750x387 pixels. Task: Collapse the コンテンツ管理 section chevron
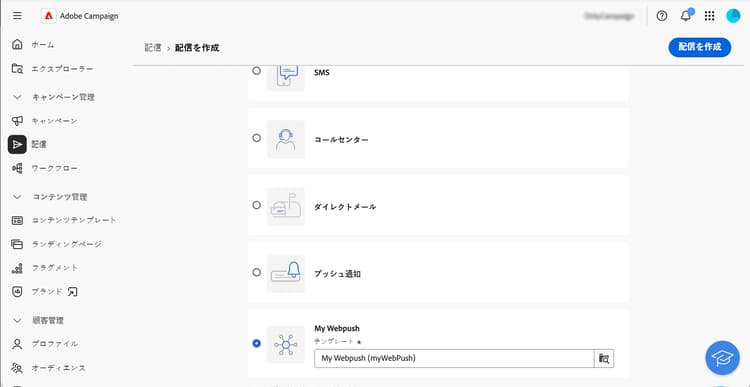17,197
